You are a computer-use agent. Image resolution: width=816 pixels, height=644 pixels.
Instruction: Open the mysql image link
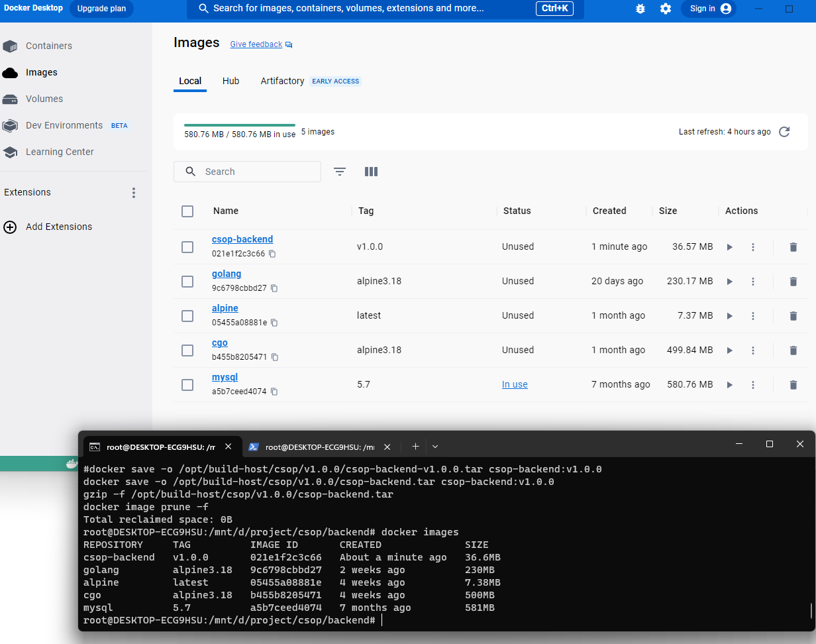[225, 377]
